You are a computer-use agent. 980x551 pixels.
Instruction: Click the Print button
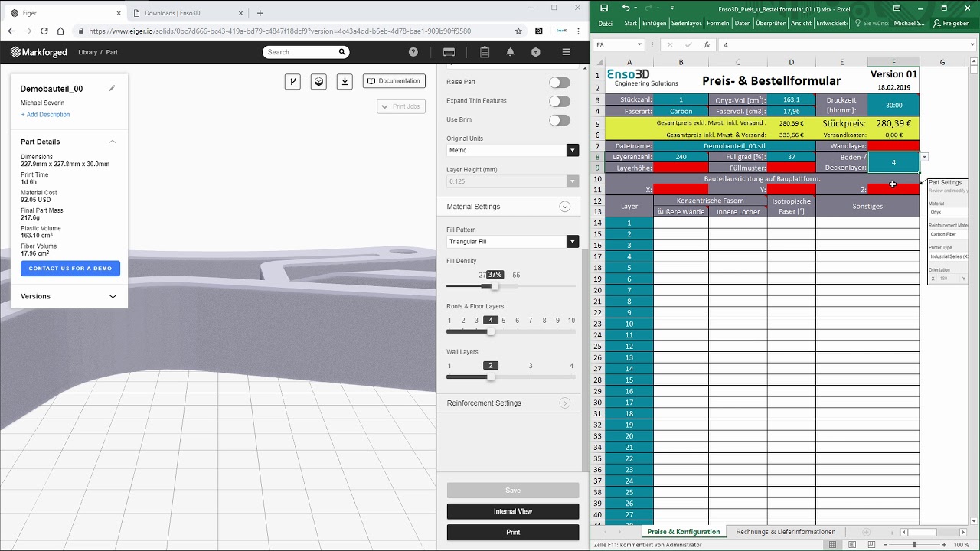click(x=513, y=532)
